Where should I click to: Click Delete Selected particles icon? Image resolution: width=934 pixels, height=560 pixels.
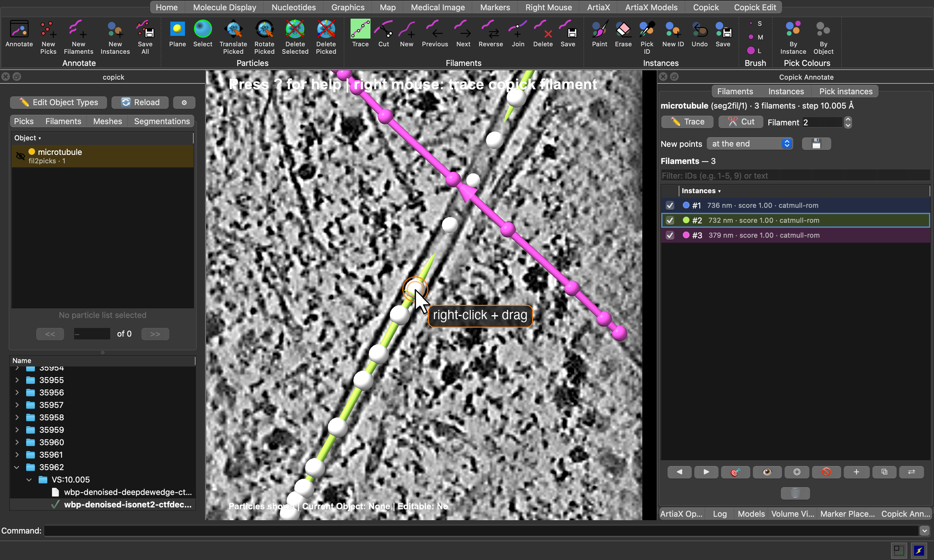pyautogui.click(x=295, y=29)
